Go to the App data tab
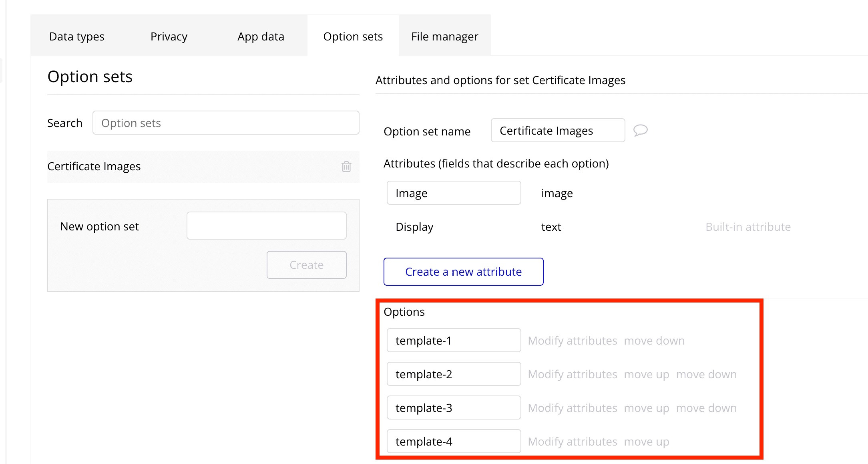868x464 pixels. click(261, 36)
